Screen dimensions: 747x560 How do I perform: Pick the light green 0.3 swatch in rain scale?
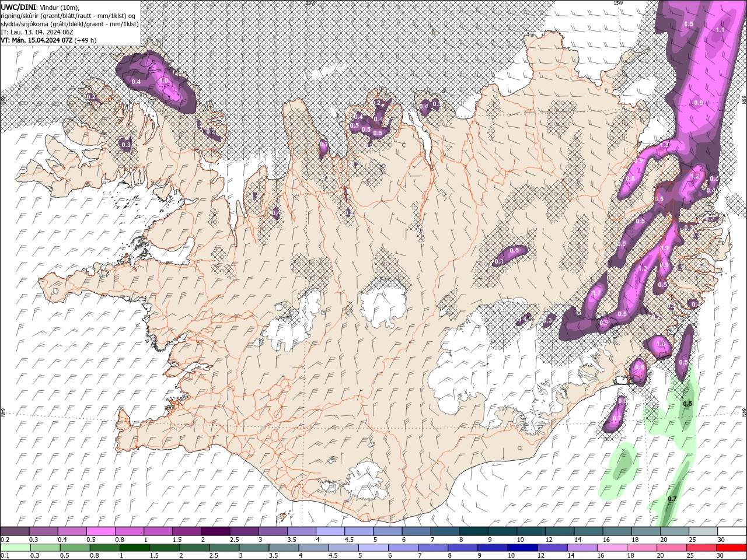[x=45, y=548]
